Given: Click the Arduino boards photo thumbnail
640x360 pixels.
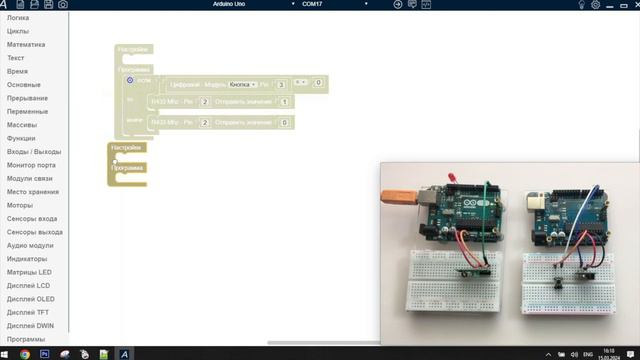Looking at the screenshot, I should 509,254.
